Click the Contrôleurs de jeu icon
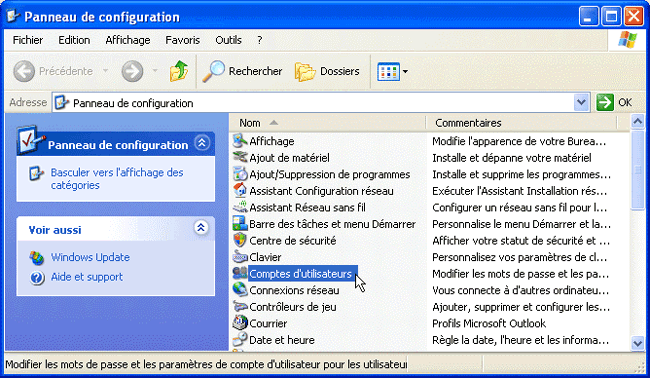This screenshot has height=378, width=650. [240, 307]
